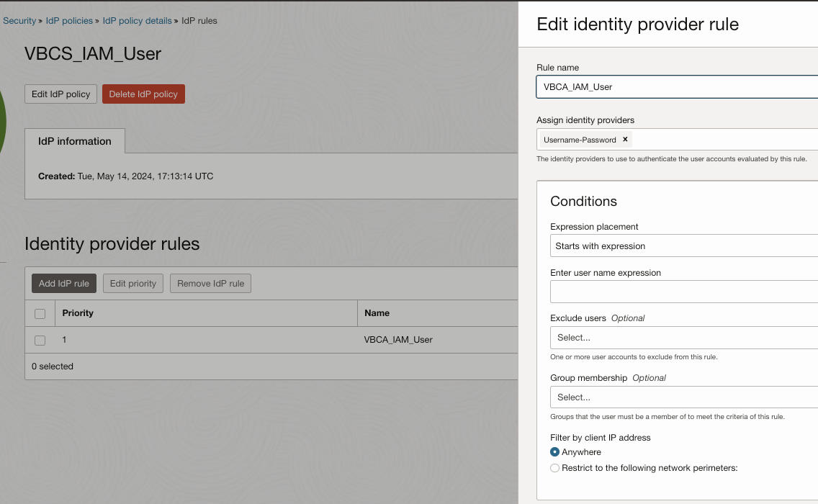Focus the Rule name text field

click(x=677, y=87)
